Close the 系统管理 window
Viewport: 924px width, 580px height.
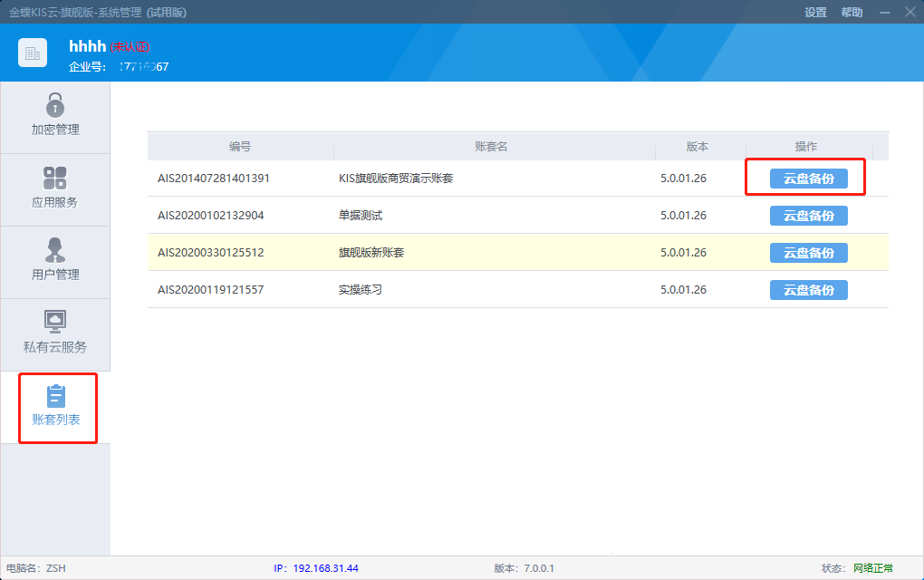[x=910, y=12]
